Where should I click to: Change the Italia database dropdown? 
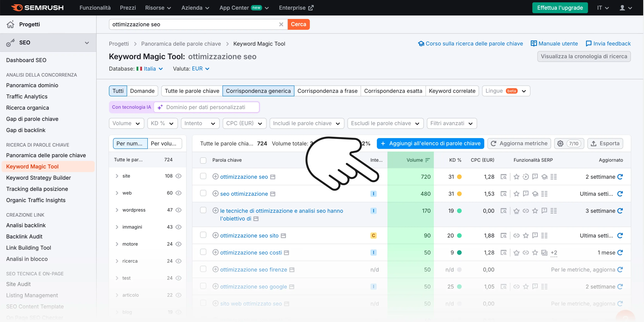coord(150,69)
